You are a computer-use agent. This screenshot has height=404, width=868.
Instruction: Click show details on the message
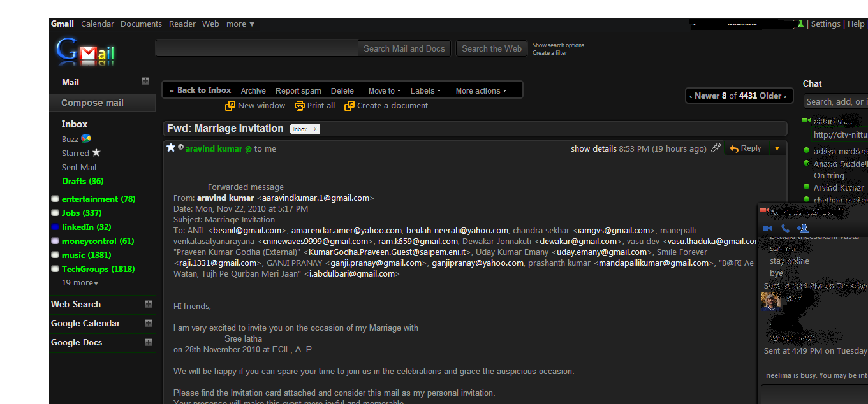point(594,148)
